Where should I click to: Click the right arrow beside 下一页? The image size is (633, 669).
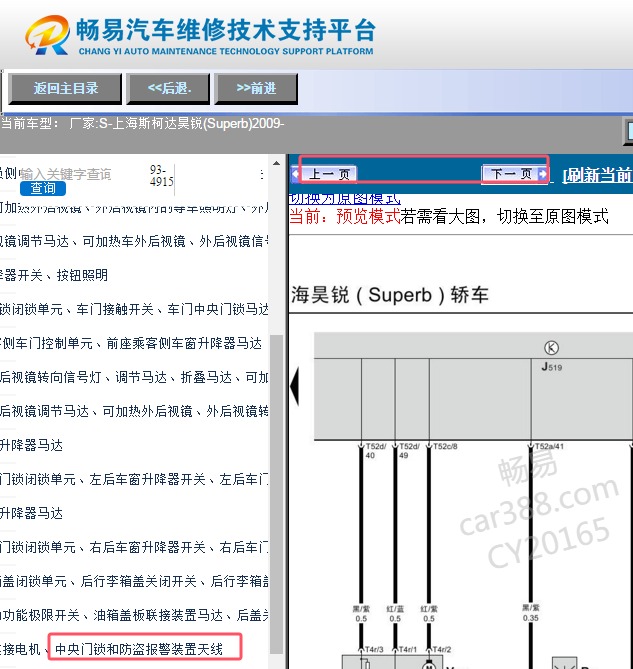click(543, 174)
